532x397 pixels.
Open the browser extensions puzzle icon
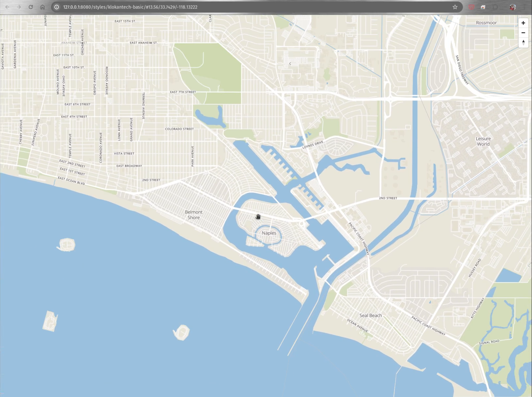(495, 7)
